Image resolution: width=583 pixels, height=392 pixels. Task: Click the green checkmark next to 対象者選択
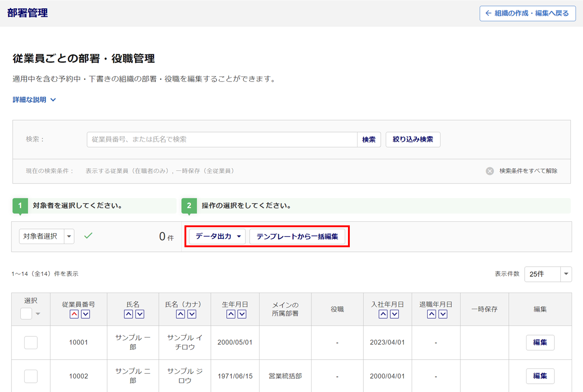pyautogui.click(x=88, y=236)
